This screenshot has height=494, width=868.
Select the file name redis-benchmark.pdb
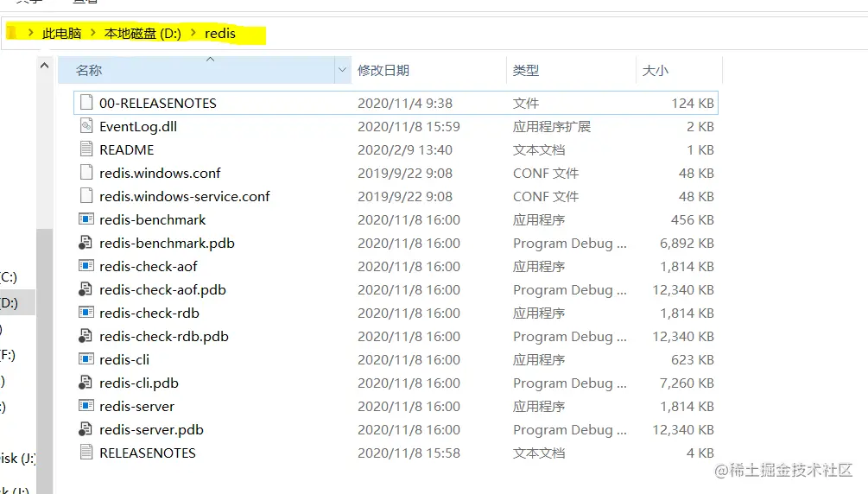pyautogui.click(x=167, y=243)
